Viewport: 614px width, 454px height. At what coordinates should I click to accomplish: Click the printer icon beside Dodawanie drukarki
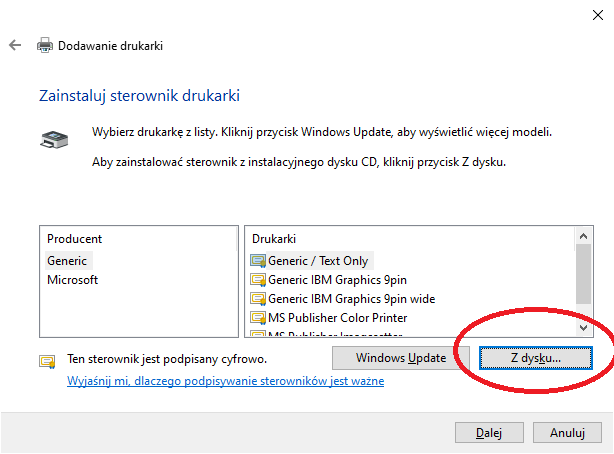click(x=45, y=45)
